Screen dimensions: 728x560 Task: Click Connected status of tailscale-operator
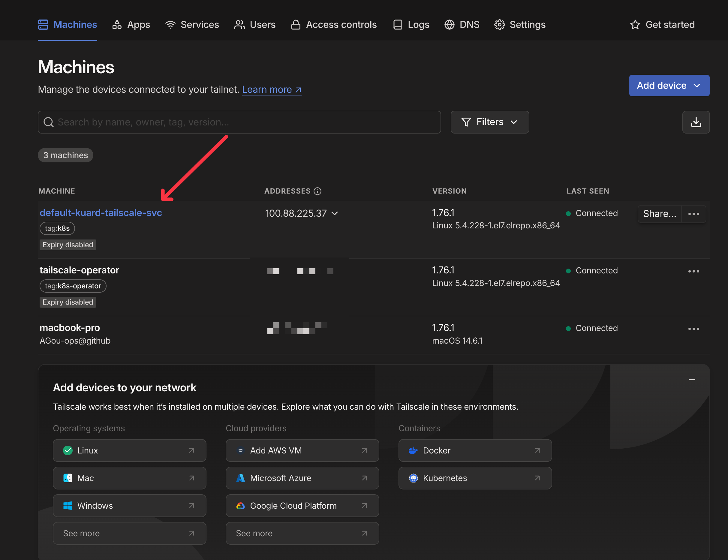(592, 270)
